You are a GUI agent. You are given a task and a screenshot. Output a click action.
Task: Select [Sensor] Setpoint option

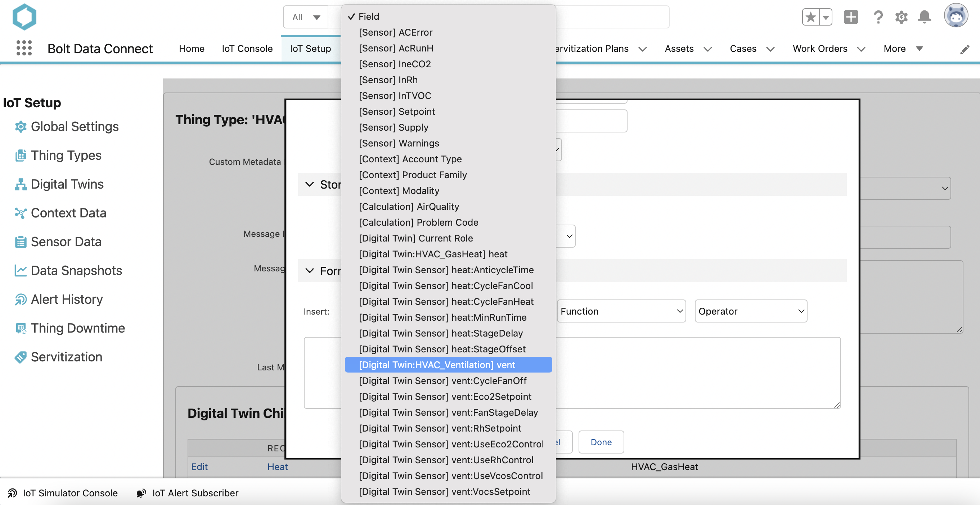coord(448,112)
